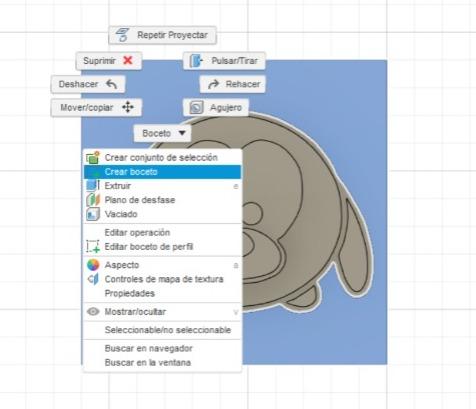The image size is (476, 409).
Task: Toggle Seleccionable/no seleccionable entry
Action: [162, 330]
